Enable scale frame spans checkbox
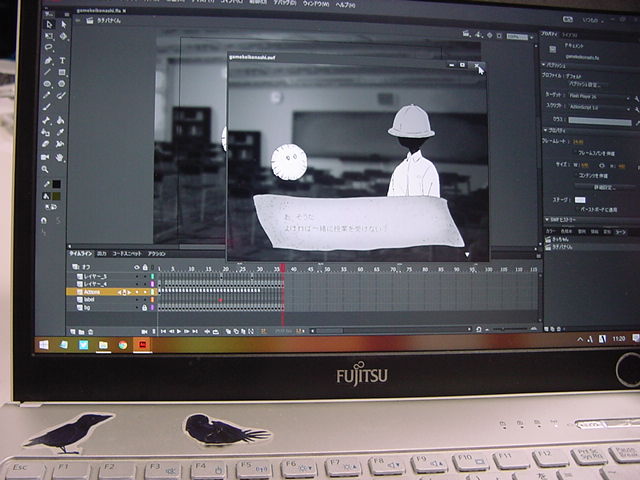 click(575, 153)
